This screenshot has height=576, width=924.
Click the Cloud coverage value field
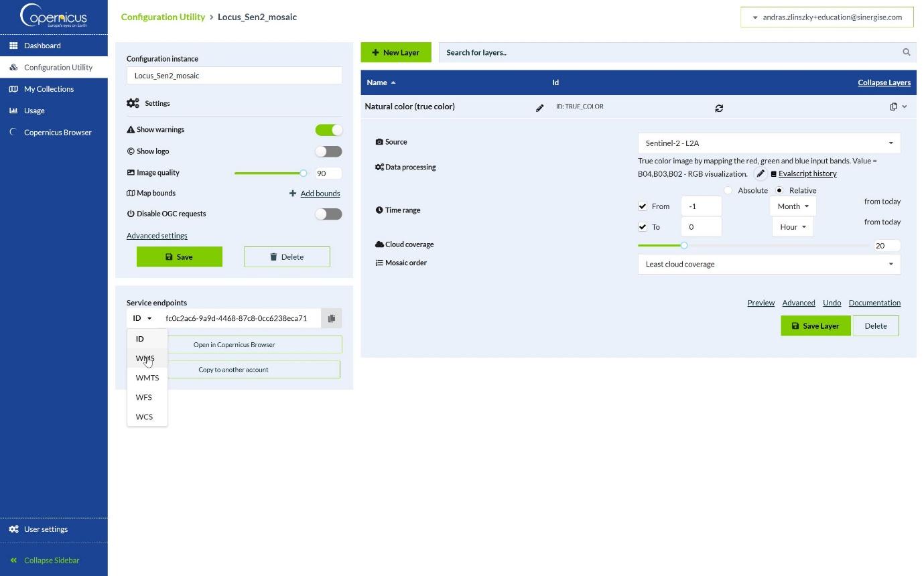887,246
